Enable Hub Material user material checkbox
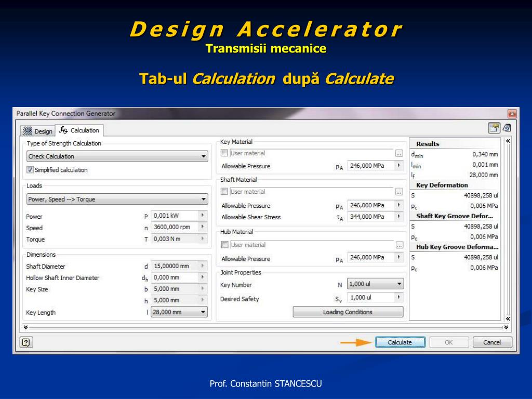The image size is (532, 399). (224, 245)
